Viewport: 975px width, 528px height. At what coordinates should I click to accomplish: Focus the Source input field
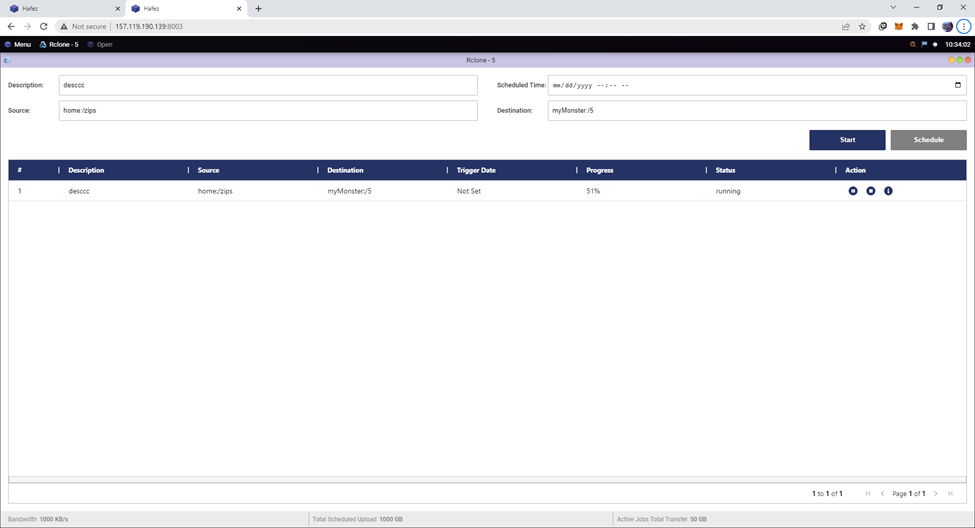pos(268,111)
